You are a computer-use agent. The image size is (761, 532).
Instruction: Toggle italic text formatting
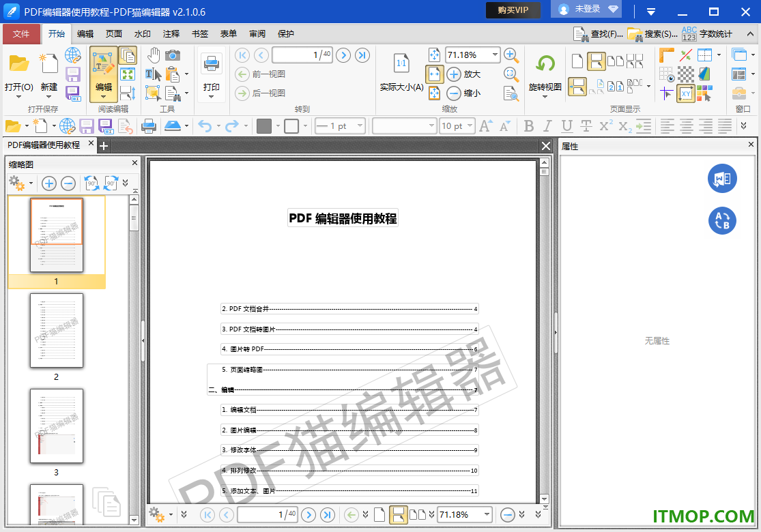point(547,126)
